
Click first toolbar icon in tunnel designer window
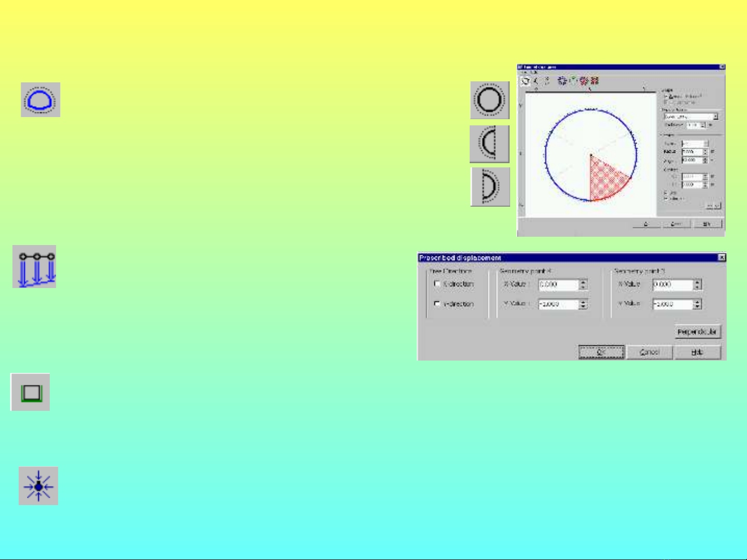coord(525,81)
